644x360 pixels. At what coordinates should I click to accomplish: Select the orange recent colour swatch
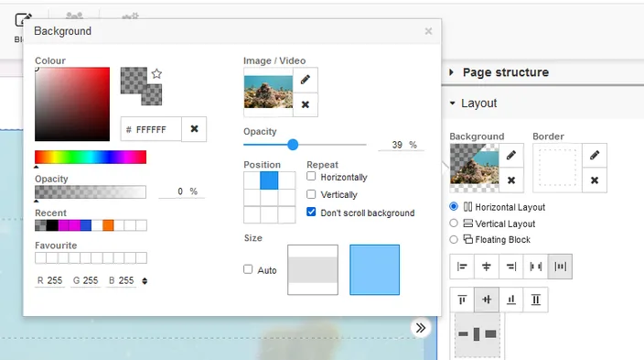pos(108,225)
